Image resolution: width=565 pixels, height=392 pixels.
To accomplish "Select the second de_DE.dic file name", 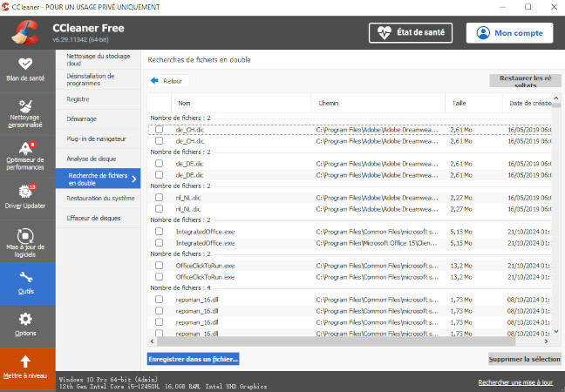I will 189,175.
